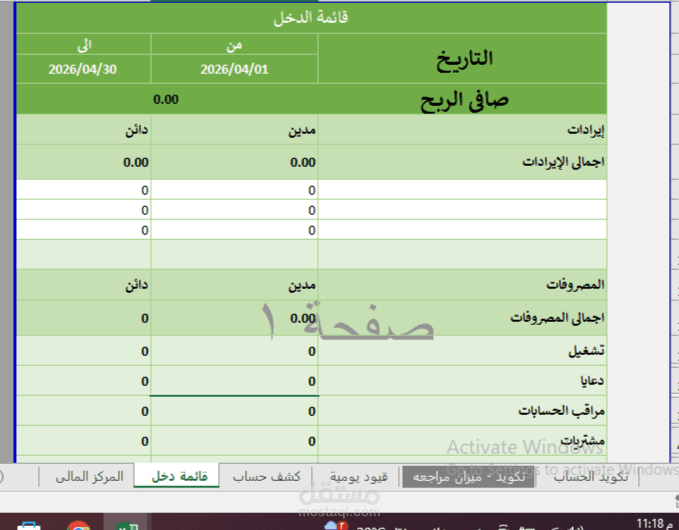Select the دائن value for مراقب الحسابات

coord(84,410)
